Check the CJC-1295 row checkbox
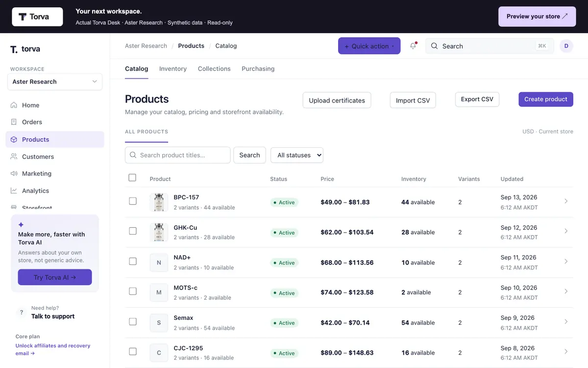This screenshot has width=588, height=368. coord(133,352)
